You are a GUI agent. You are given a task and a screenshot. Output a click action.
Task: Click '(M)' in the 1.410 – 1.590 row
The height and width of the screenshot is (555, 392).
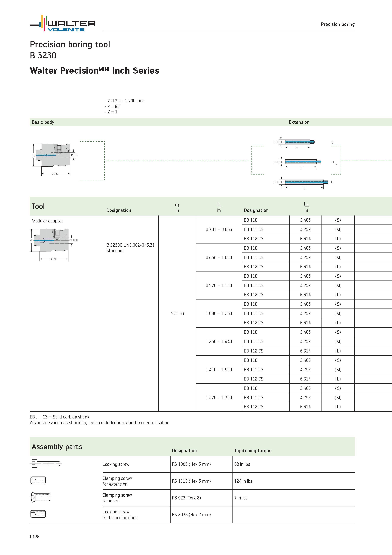point(338,370)
